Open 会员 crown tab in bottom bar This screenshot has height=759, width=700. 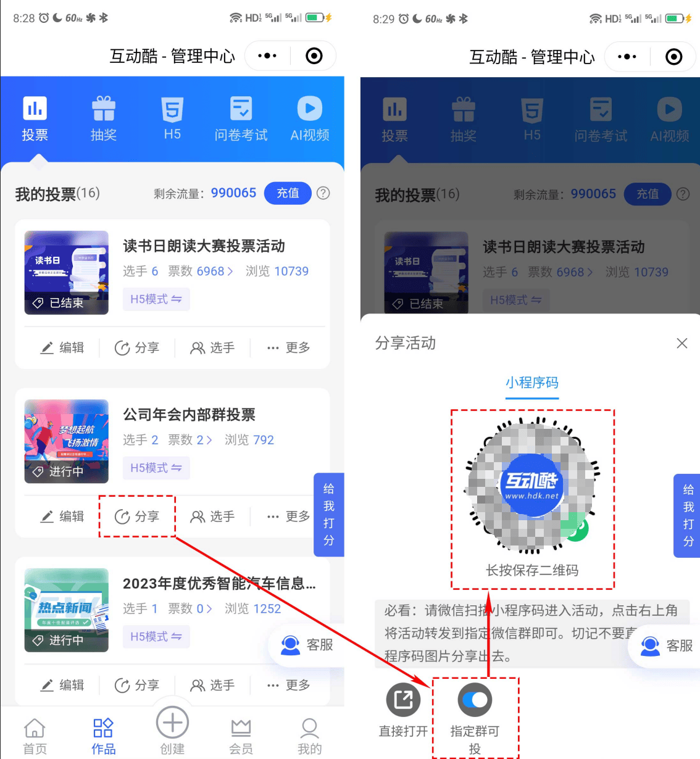[241, 737]
